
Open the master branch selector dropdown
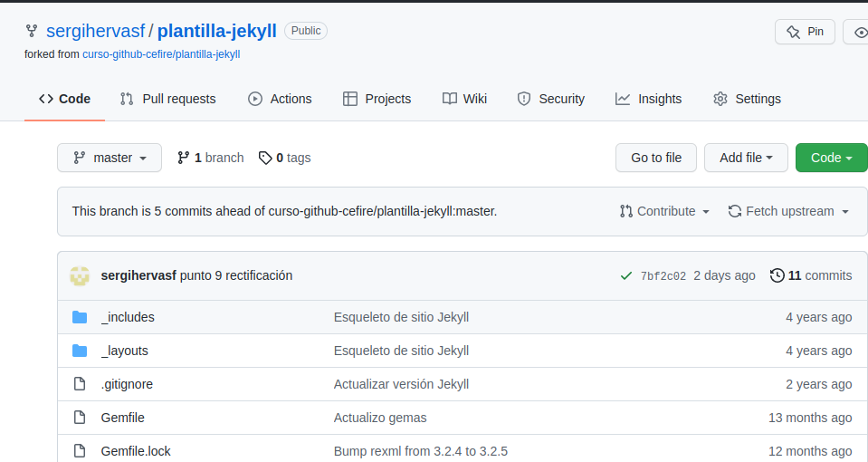coord(110,158)
